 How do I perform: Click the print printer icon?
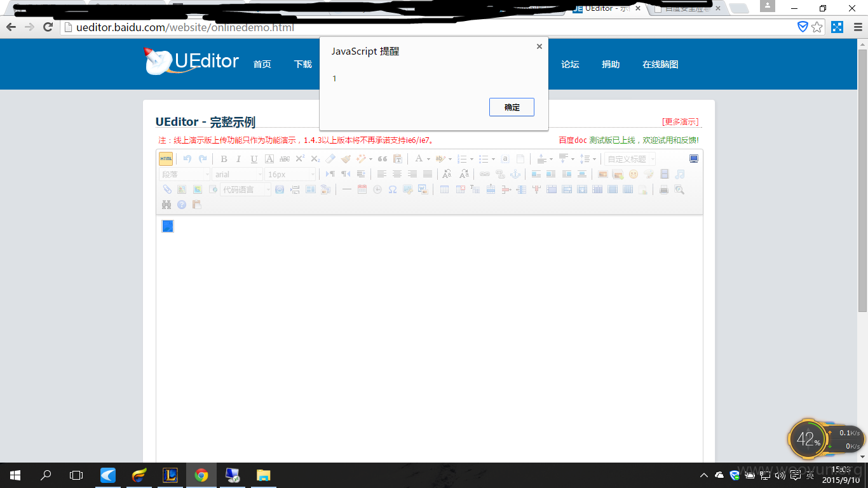[664, 189]
